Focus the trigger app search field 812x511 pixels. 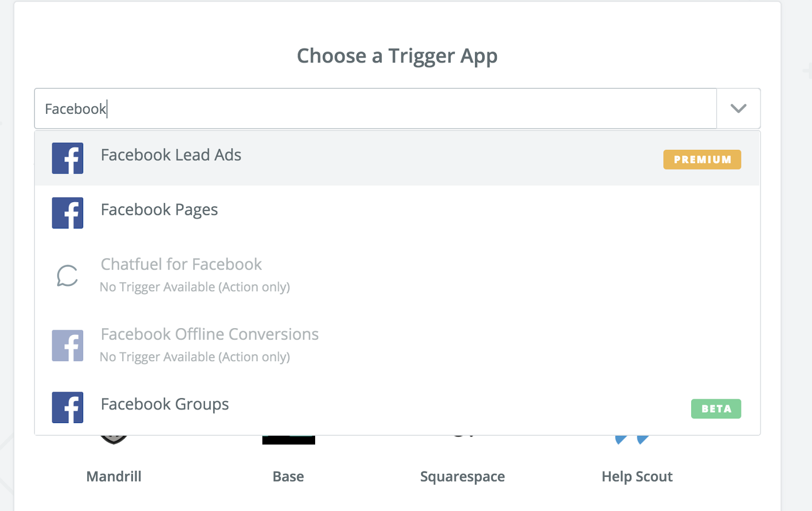click(376, 109)
